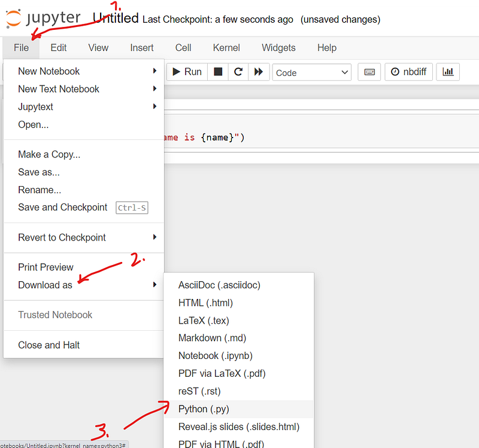
Task: Choose Open... from File menu
Action: coord(84,124)
